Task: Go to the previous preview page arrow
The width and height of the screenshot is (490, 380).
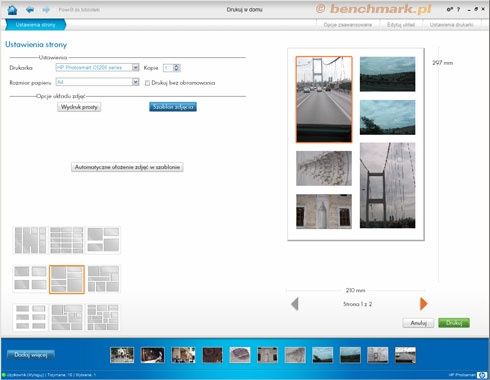Action: click(295, 304)
